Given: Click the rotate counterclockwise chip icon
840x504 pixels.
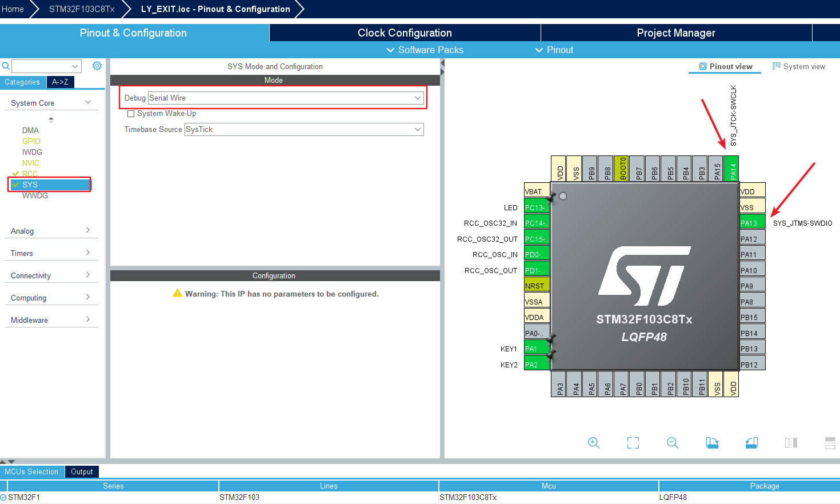Looking at the screenshot, I should pos(751,443).
